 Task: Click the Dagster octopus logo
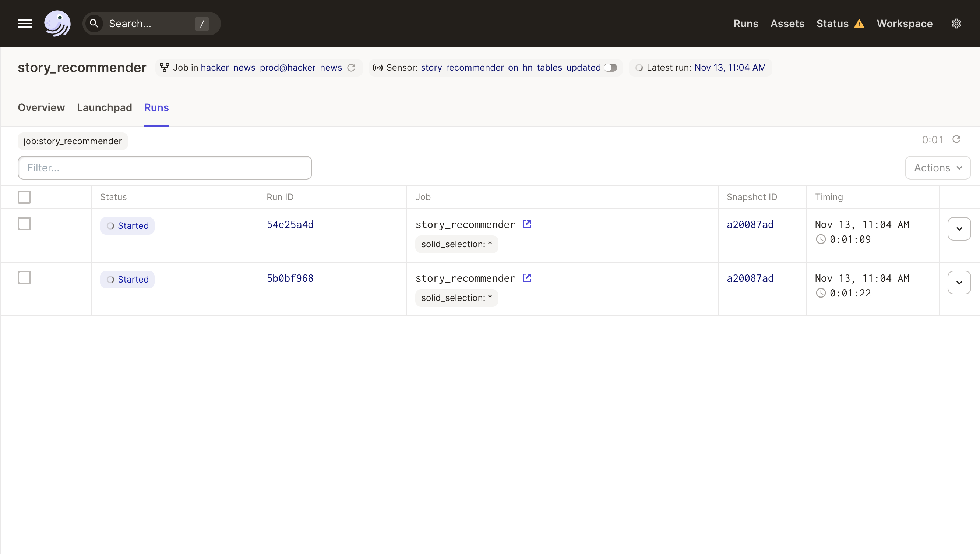(57, 24)
